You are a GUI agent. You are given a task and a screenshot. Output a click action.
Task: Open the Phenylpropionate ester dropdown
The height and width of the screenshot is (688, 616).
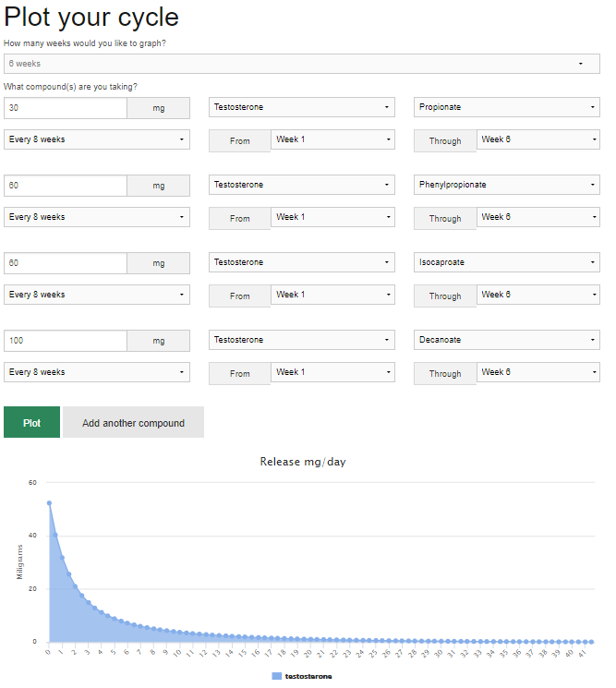click(x=506, y=186)
